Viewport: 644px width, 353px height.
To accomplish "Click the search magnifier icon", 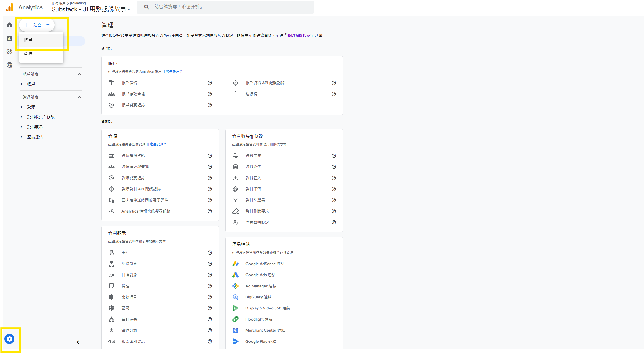I will coord(147,7).
